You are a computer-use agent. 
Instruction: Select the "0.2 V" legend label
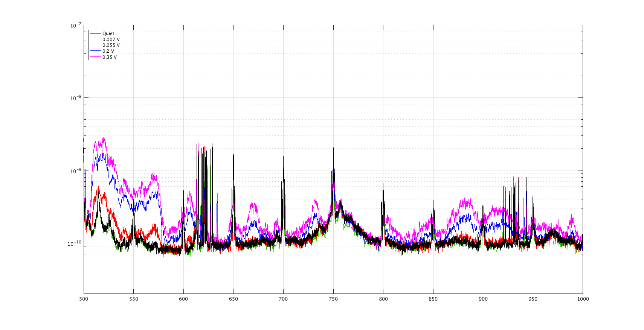point(108,51)
